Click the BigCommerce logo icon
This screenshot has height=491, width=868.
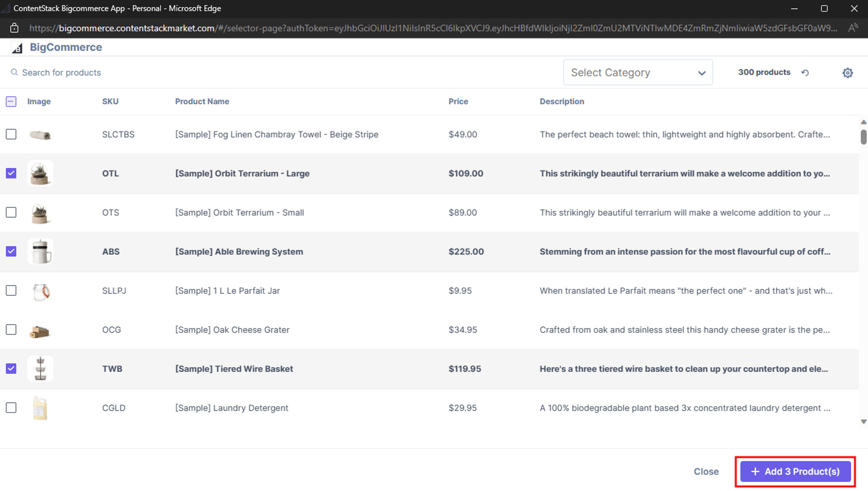17,48
